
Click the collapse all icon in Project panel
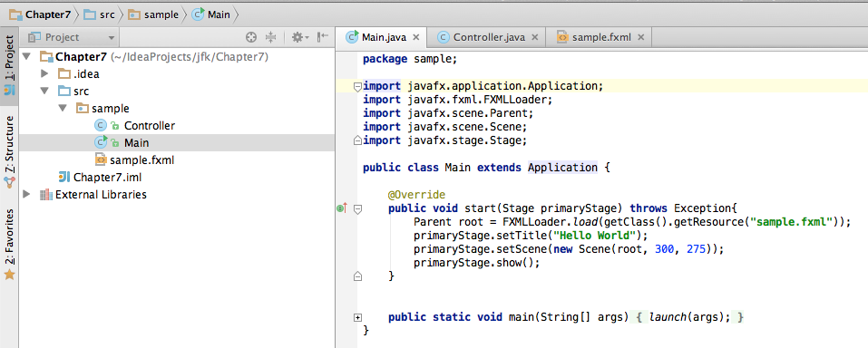pos(270,37)
